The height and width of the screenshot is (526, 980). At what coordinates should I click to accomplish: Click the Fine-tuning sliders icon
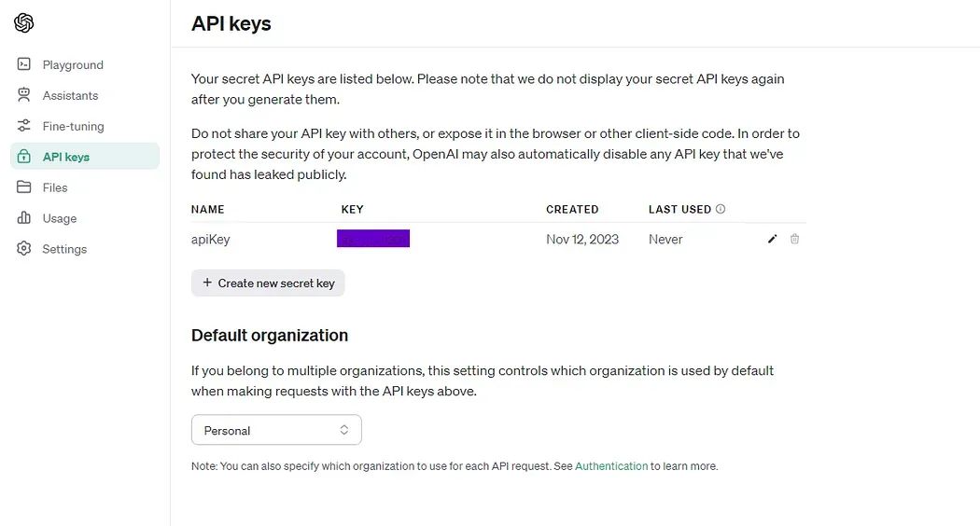point(23,126)
